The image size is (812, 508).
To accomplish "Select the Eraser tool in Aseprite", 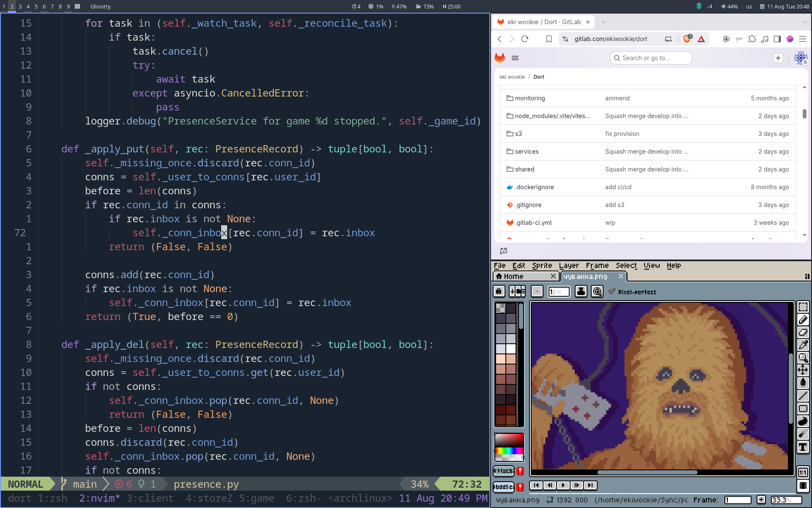I will coord(803,332).
